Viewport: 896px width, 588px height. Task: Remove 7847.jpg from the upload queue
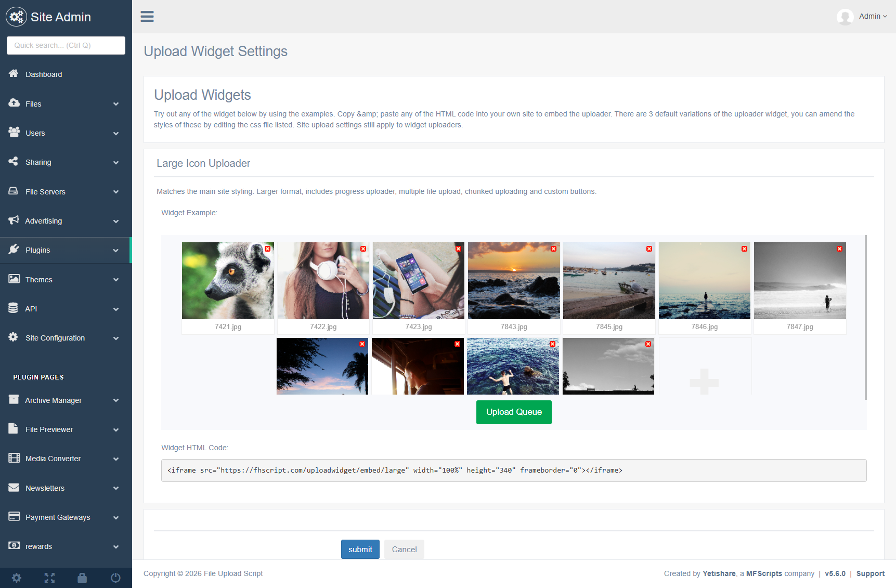839,249
